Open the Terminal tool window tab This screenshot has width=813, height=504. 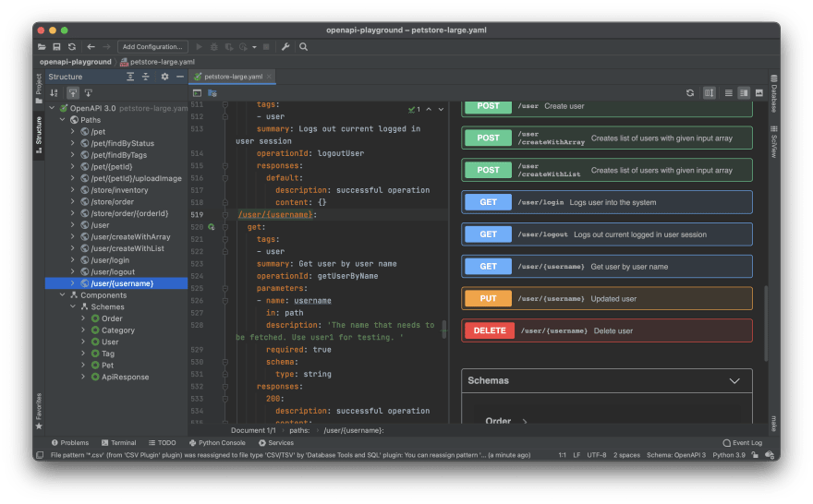click(119, 443)
